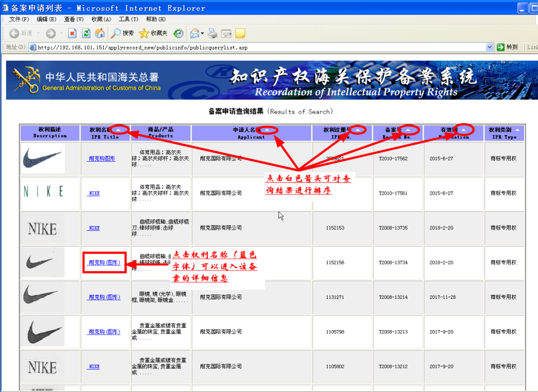Viewport: 538px width, 392px height.
Task: Open the 查看(V) menu
Action: (x=74, y=19)
